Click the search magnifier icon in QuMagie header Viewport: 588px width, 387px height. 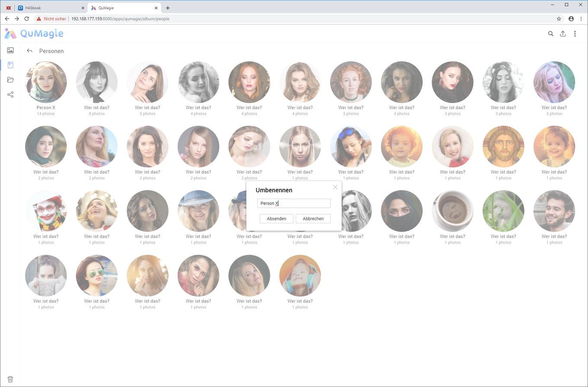click(550, 33)
